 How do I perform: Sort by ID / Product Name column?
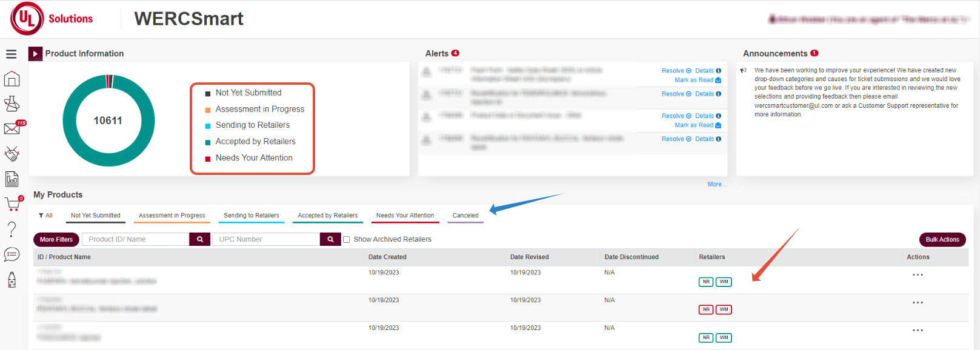[64, 257]
